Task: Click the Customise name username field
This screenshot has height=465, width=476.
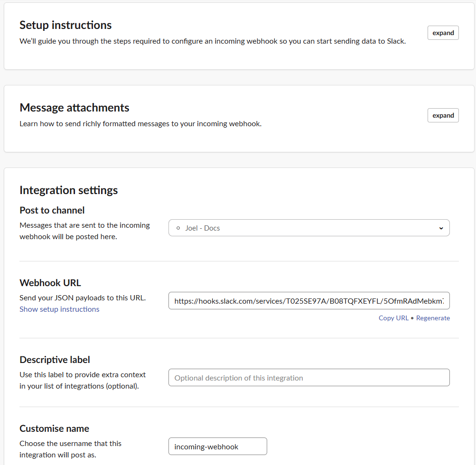Action: 217,446
